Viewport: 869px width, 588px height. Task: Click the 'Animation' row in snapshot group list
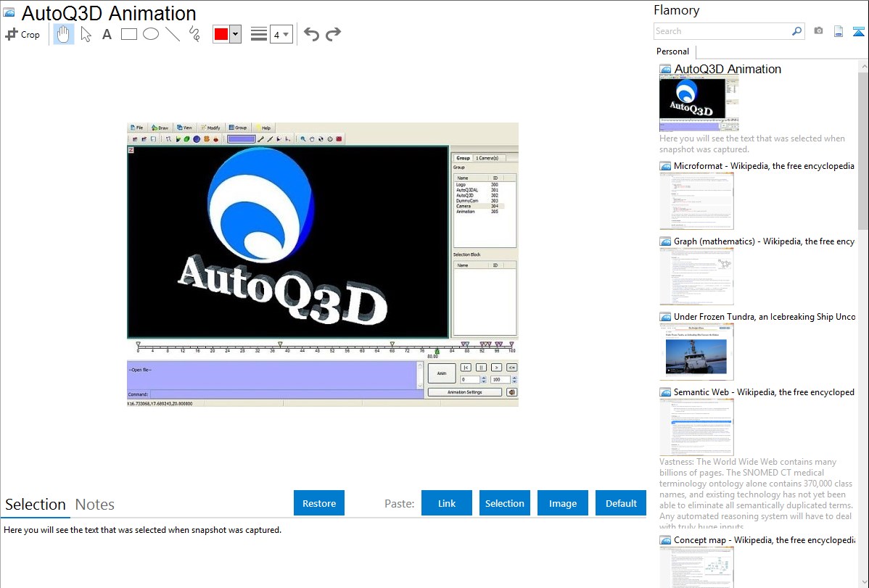(x=479, y=211)
